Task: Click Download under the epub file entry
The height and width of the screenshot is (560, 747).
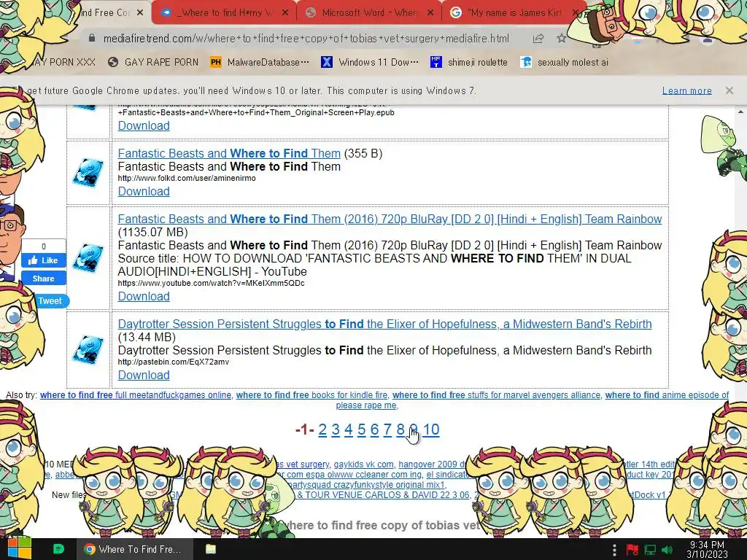Action: point(144,125)
